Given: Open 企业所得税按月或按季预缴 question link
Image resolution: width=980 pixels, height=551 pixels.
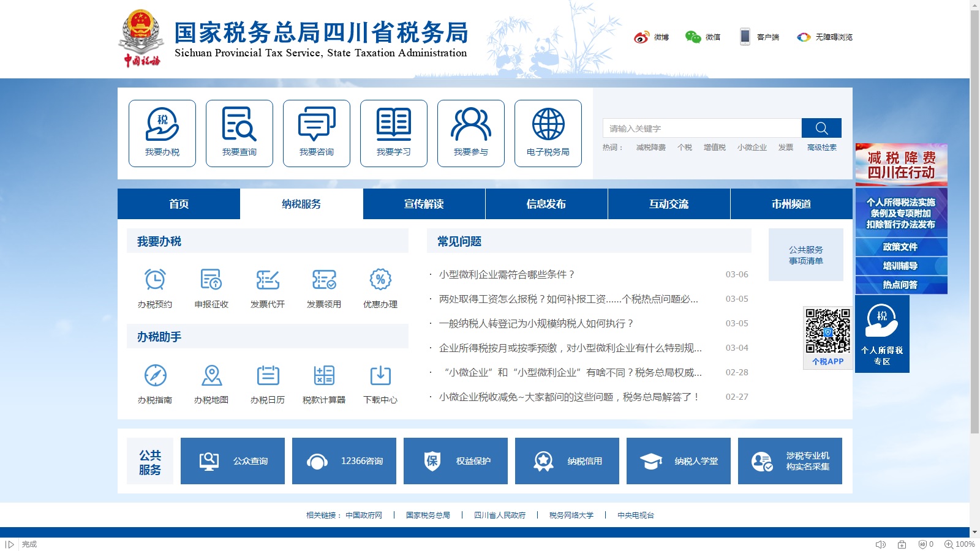Looking at the screenshot, I should click(x=570, y=348).
